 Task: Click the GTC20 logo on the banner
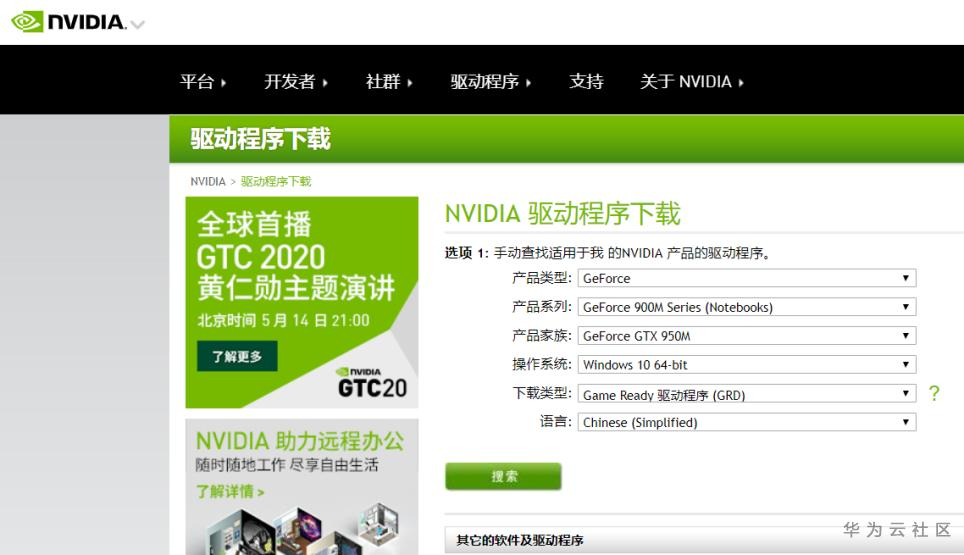(x=371, y=382)
